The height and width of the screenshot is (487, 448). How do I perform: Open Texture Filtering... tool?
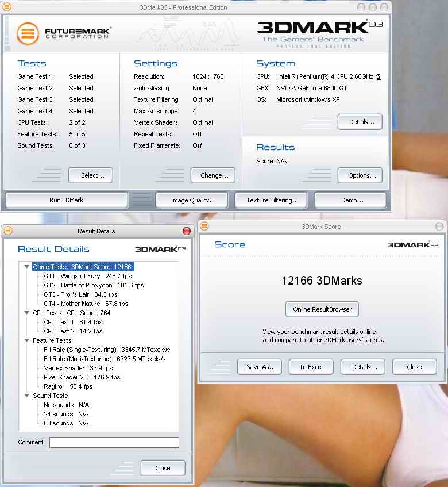point(271,200)
